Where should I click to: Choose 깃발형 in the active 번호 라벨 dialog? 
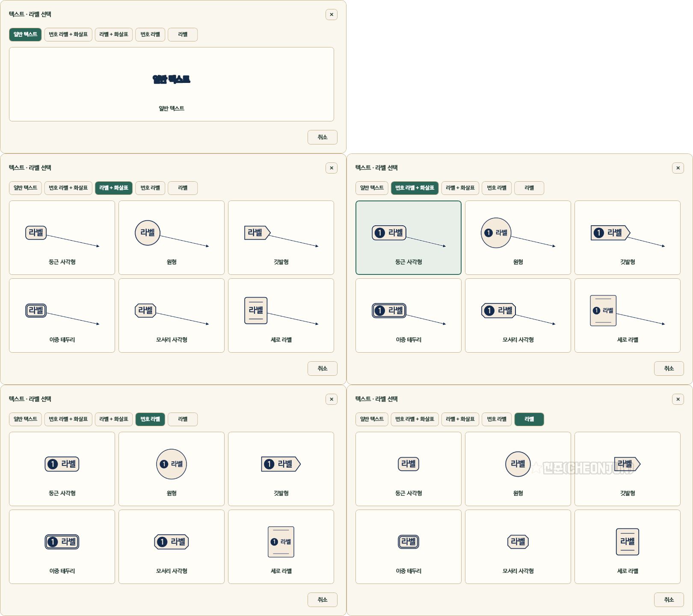[x=281, y=469]
